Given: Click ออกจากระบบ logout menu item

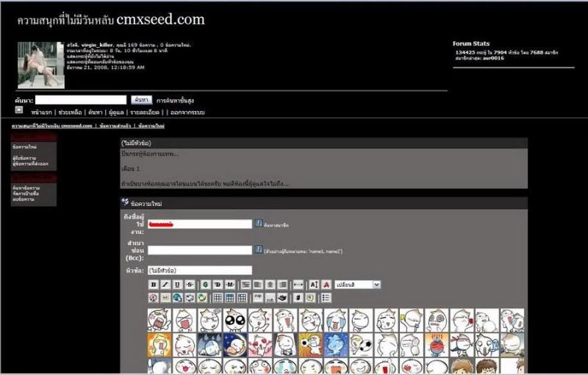Looking at the screenshot, I should (187, 112).
